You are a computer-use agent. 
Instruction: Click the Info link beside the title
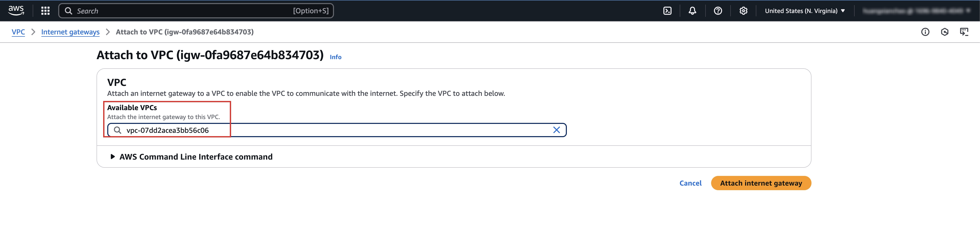click(x=336, y=57)
